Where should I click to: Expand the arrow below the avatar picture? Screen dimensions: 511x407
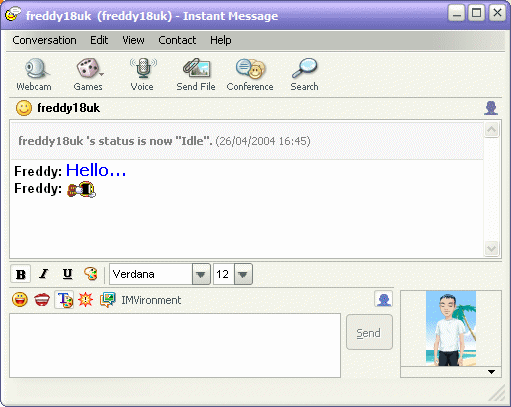click(x=491, y=372)
